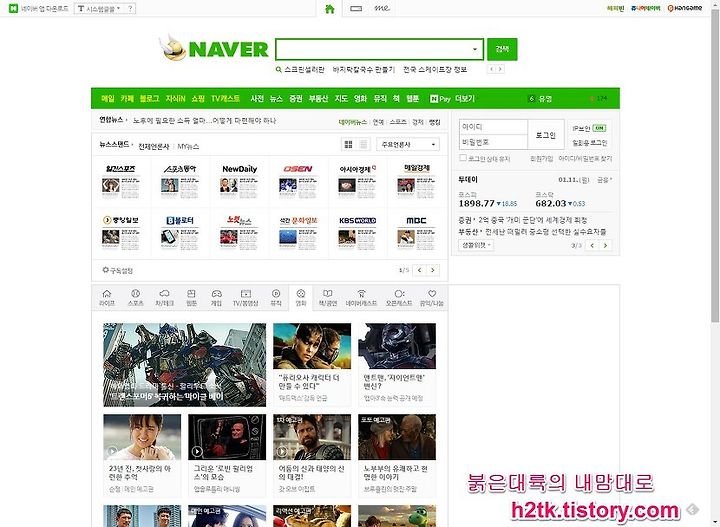This screenshot has height=527, width=720.
Task: Click into the main search field
Action: 373,49
